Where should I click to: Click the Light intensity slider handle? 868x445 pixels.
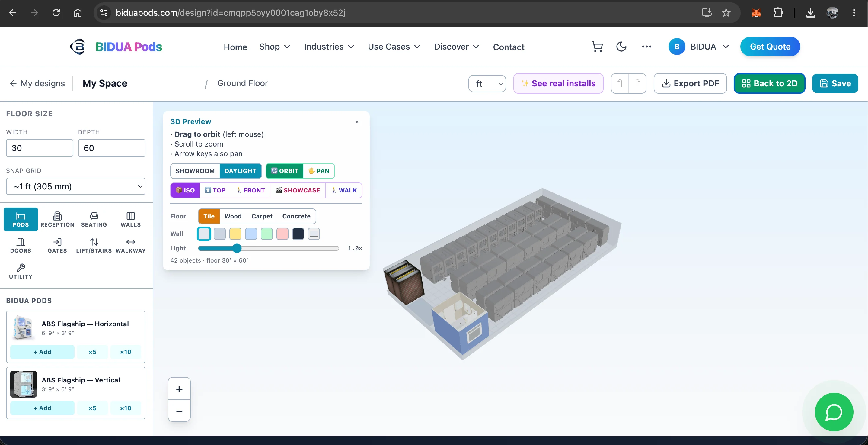tap(237, 248)
